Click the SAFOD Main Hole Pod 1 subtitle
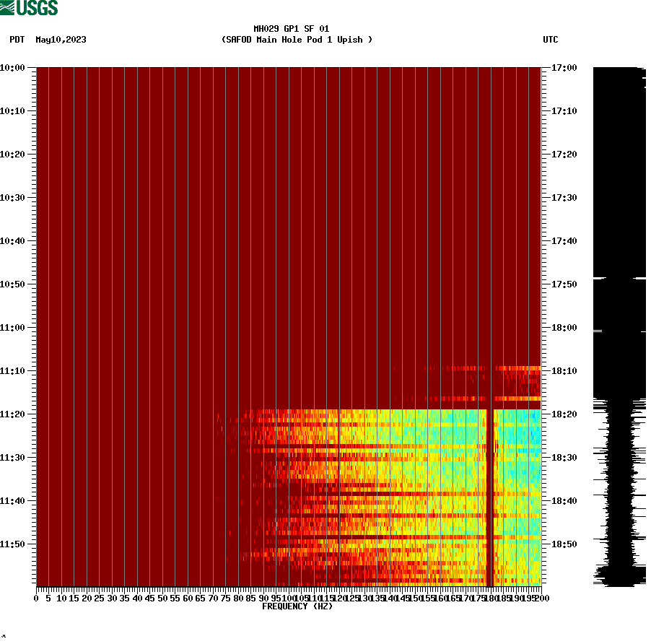651x644 pixels. [297, 40]
